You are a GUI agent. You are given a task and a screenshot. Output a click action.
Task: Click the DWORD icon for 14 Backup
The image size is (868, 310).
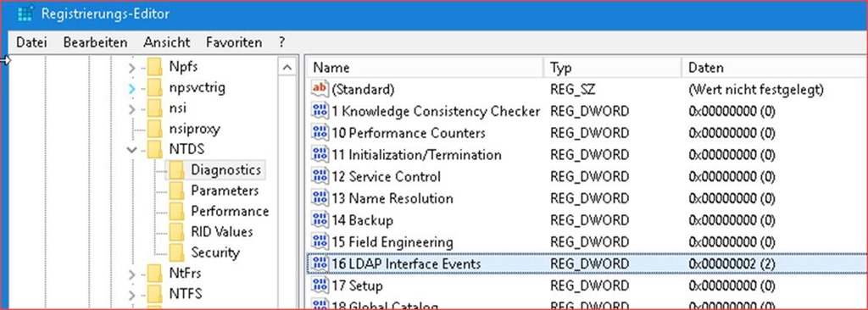[320, 220]
